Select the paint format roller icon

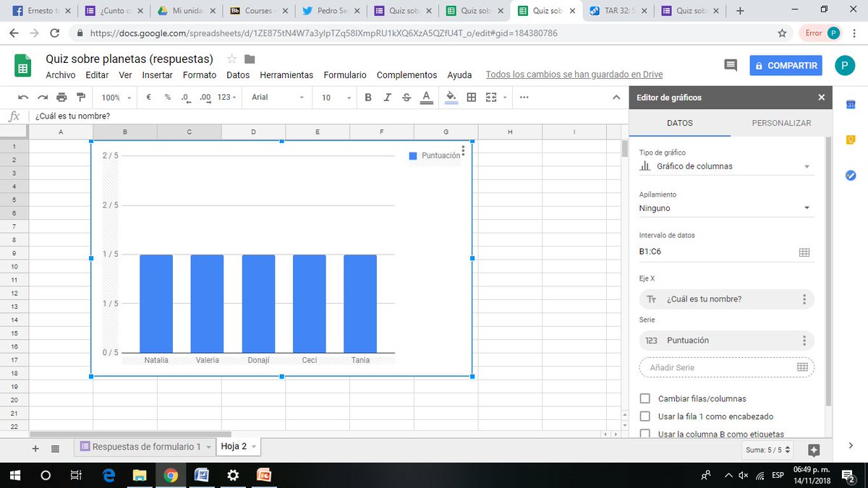pos(80,98)
